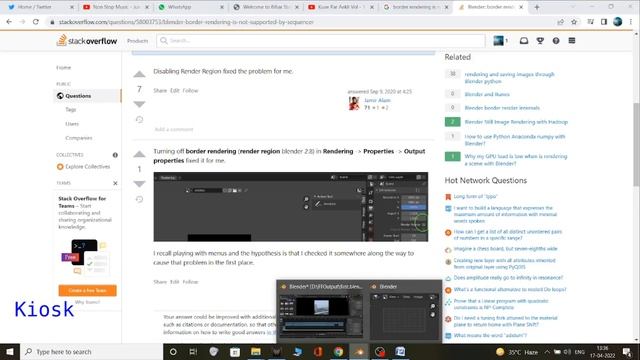This screenshot has height=360, width=640.
Task: Show activity history of score 1 answer
Action: pos(139,199)
